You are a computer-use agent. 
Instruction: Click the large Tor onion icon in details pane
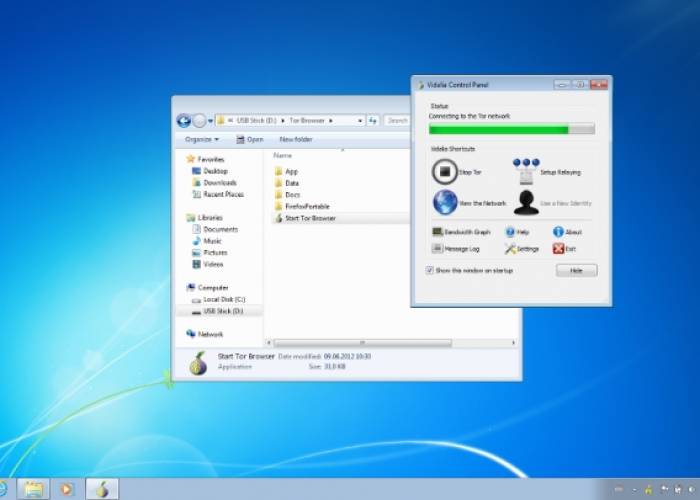point(198,363)
